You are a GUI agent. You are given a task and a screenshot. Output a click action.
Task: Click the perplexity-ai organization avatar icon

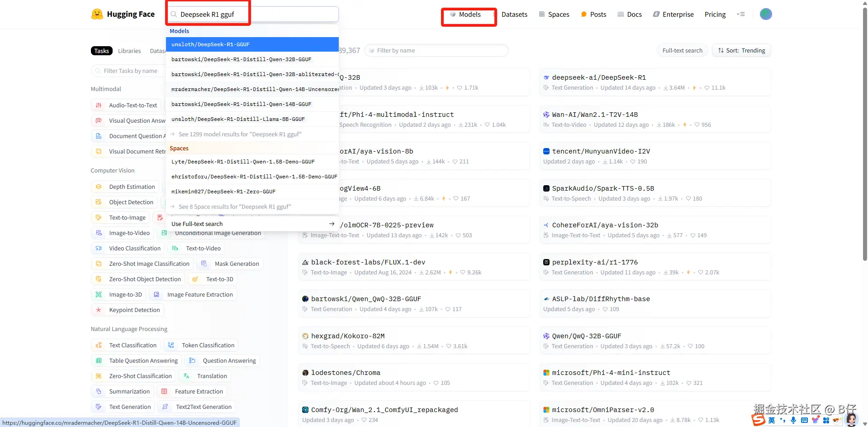[546, 262]
